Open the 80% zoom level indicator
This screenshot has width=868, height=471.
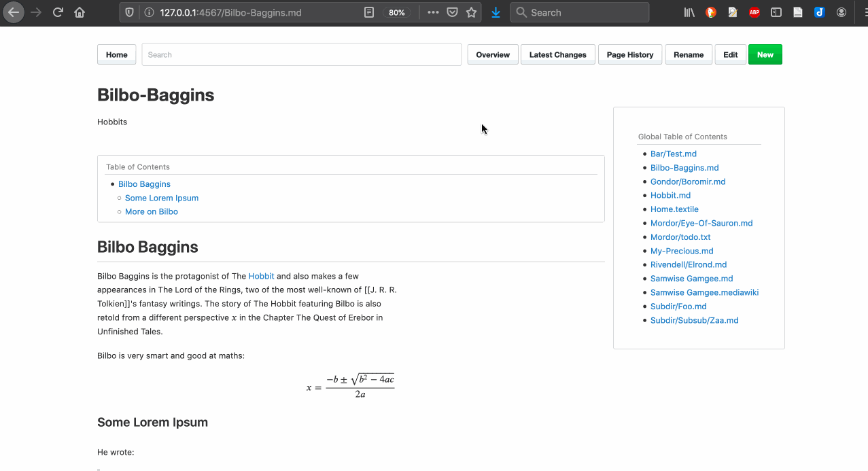(397, 12)
